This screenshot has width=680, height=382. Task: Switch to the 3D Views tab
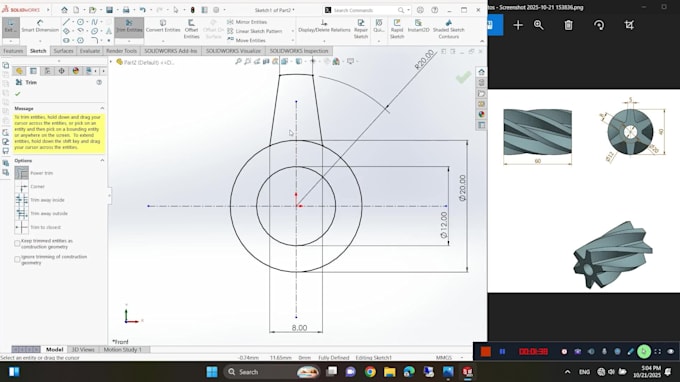(83, 349)
